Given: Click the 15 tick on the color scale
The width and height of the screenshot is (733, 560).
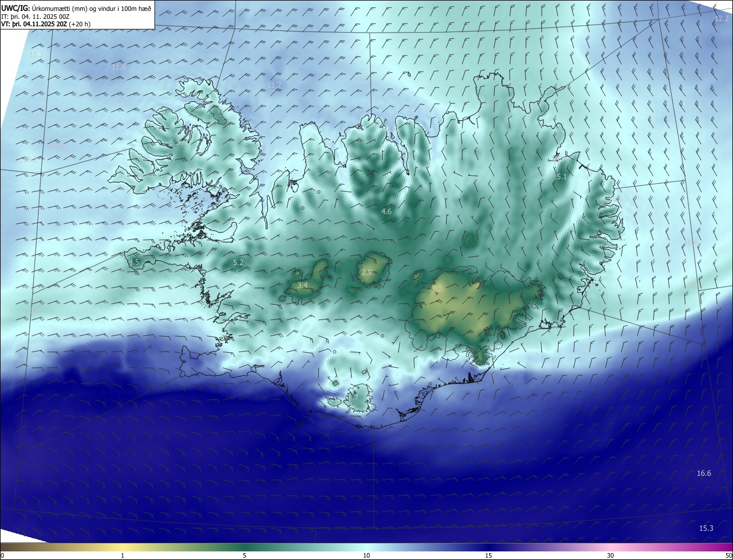Looking at the screenshot, I should click(x=488, y=556).
